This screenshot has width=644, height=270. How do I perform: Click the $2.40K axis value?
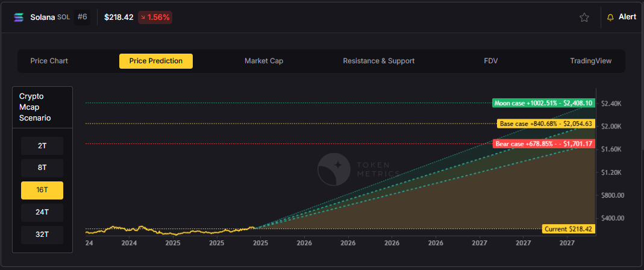click(611, 104)
